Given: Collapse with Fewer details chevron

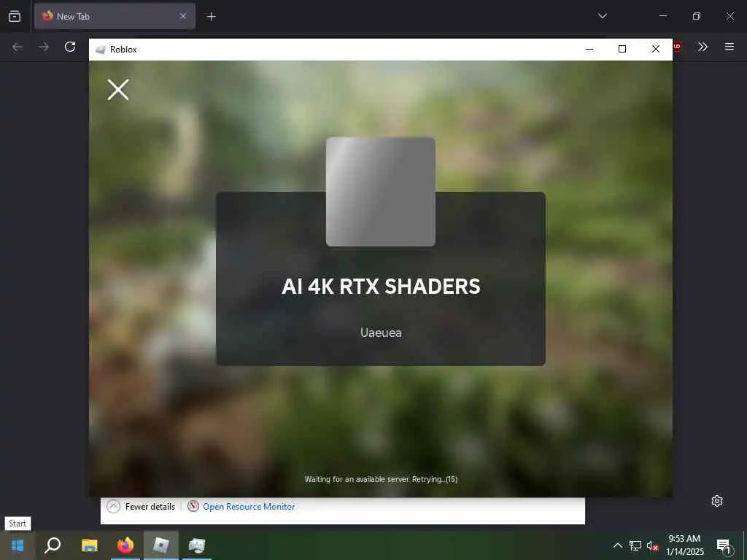Looking at the screenshot, I should (x=113, y=506).
